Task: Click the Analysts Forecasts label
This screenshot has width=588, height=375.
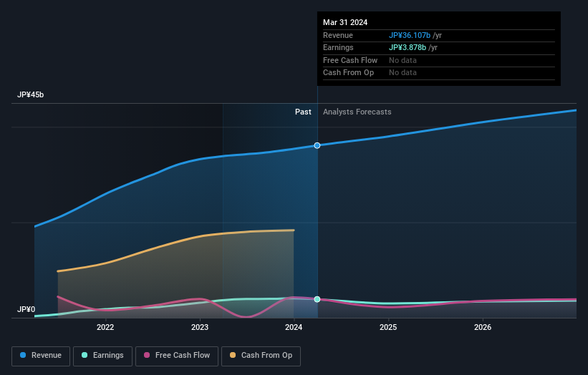Action: pyautogui.click(x=357, y=112)
